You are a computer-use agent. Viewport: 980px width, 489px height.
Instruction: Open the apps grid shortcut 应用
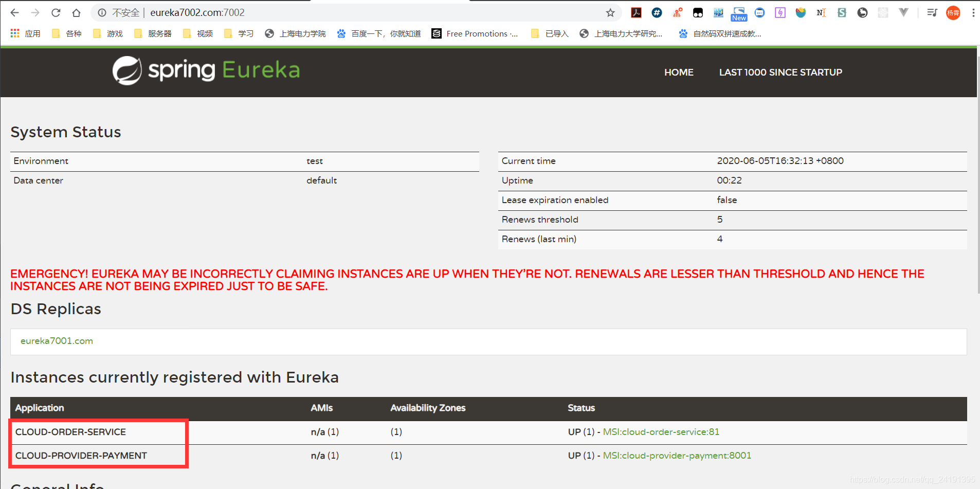click(25, 33)
